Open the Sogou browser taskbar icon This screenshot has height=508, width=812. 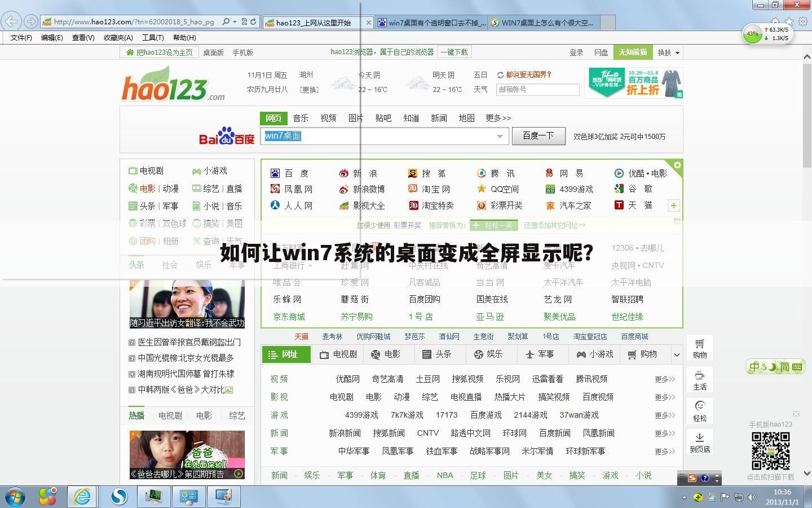pos(118,497)
